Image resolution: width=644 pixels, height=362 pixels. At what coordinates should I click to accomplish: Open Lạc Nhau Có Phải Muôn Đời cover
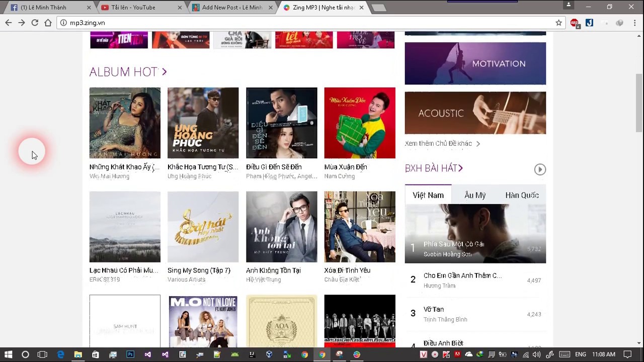click(x=125, y=227)
